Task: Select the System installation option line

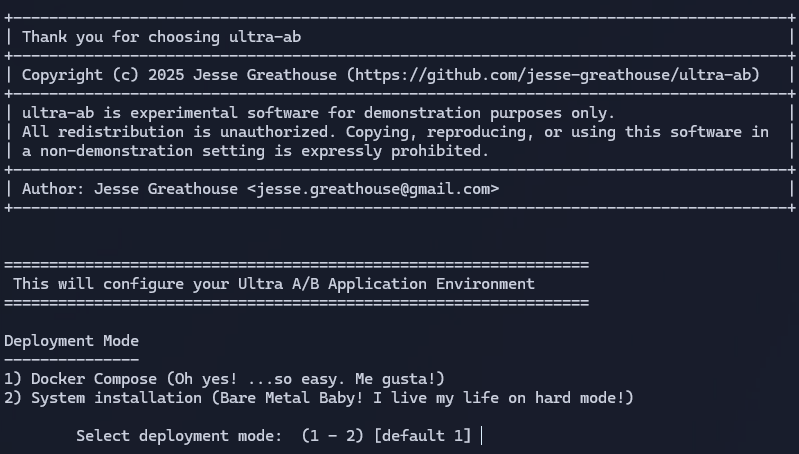Action: pos(319,398)
